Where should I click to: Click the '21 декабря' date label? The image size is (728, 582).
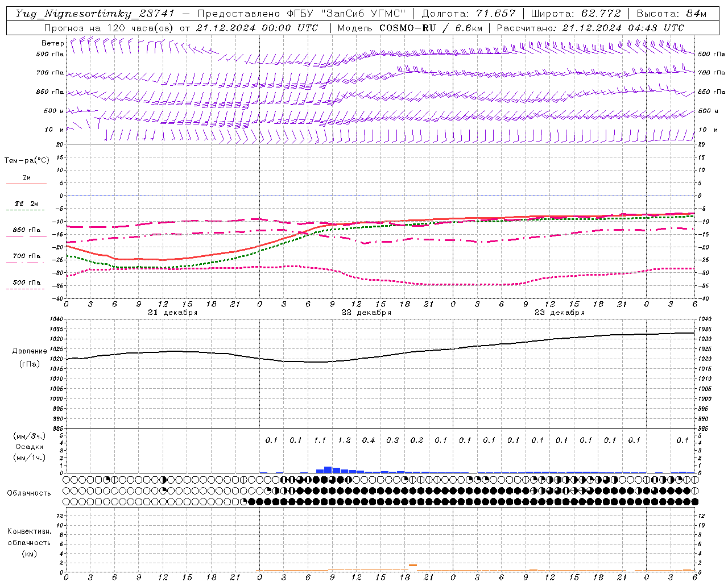pos(173,313)
